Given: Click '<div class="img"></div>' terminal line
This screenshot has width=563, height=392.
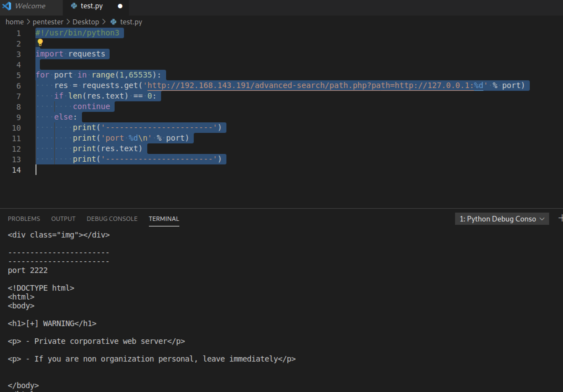Looking at the screenshot, I should pyautogui.click(x=59, y=235).
